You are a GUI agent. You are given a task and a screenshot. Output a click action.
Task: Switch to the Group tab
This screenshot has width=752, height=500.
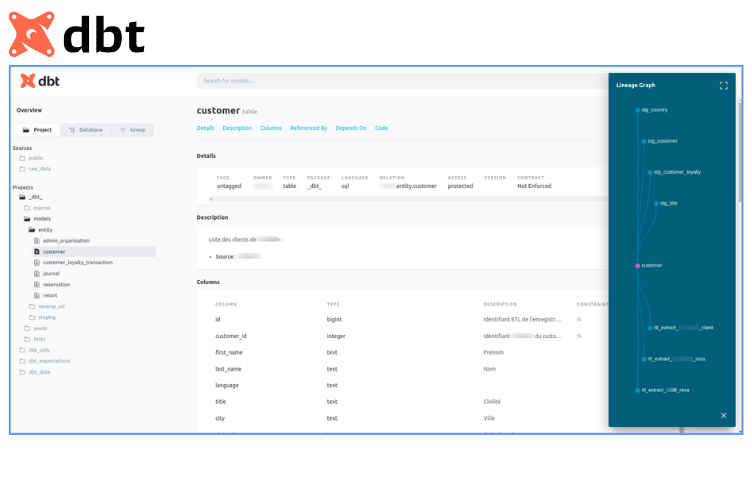click(132, 130)
